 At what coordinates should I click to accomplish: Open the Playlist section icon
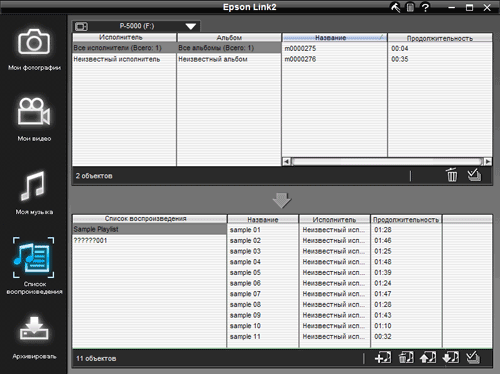[33, 257]
